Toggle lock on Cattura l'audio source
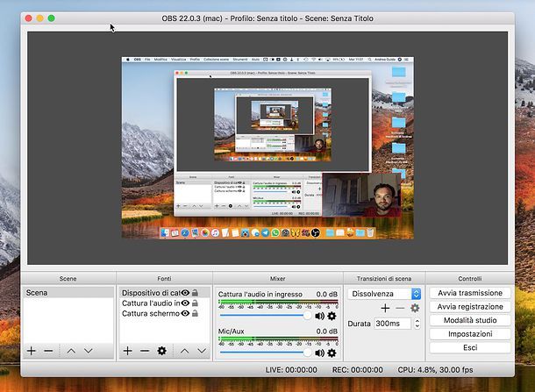The image size is (535, 392). coord(195,303)
